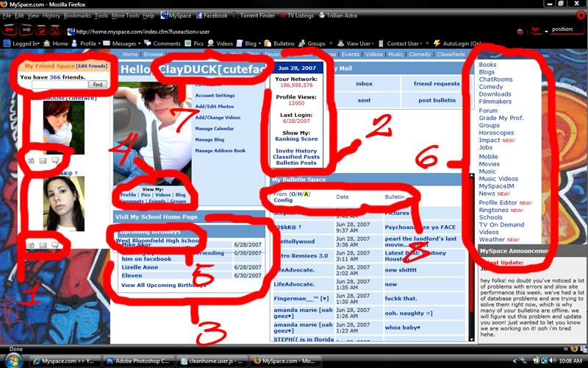Open the Logged In dropdown
Viewport: 588px width, 368px height.
[21, 43]
